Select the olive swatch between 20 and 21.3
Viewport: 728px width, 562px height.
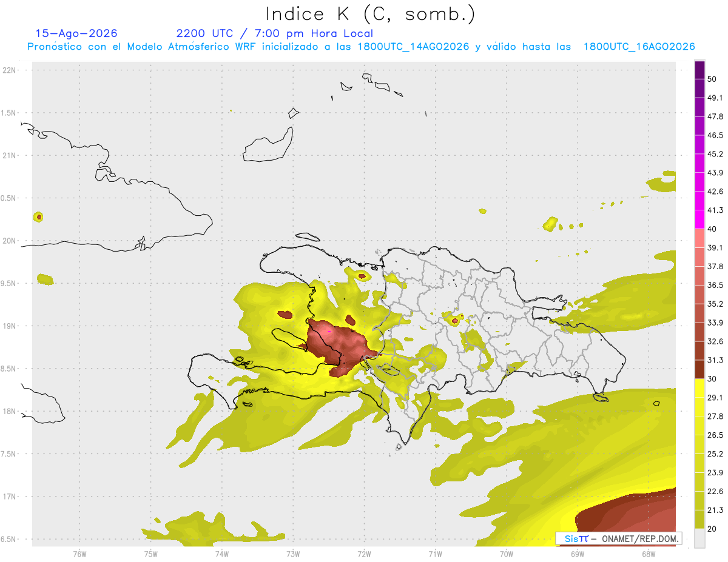tap(699, 519)
